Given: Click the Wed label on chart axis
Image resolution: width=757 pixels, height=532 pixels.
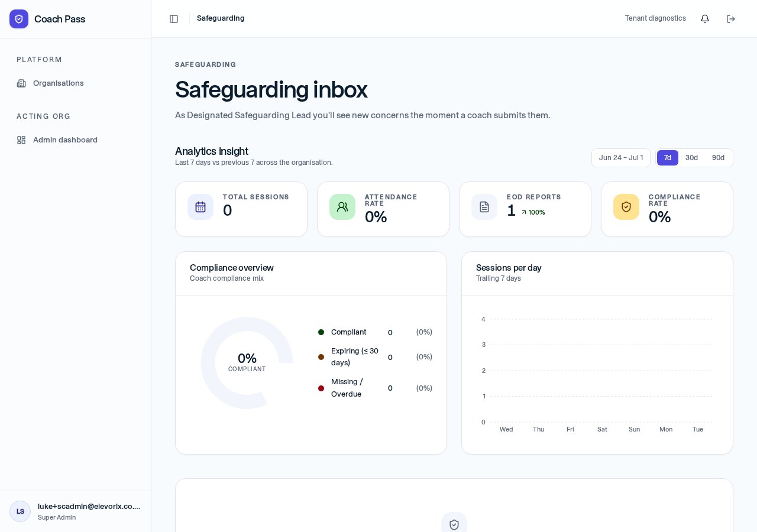Looking at the screenshot, I should (x=506, y=429).
